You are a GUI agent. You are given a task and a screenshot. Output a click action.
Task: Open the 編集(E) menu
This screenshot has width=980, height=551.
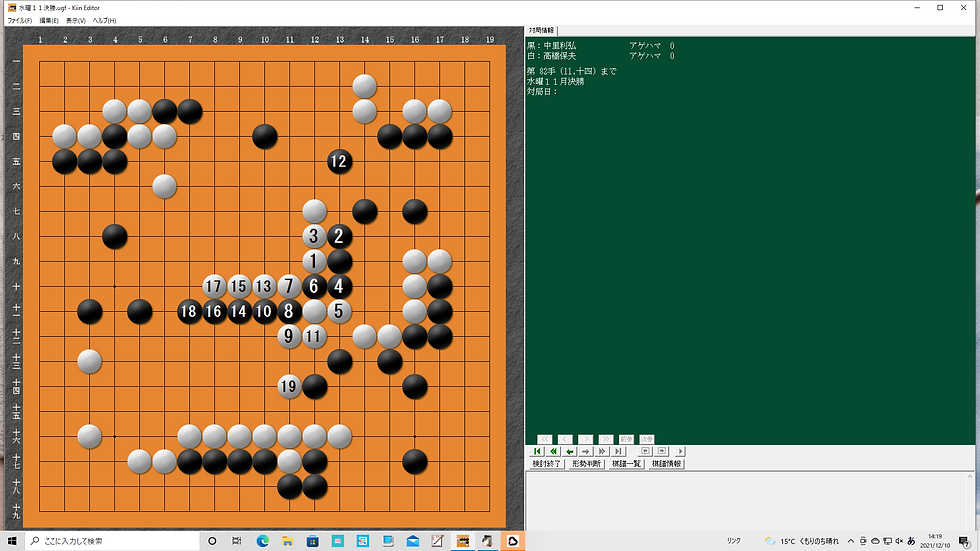coord(49,21)
